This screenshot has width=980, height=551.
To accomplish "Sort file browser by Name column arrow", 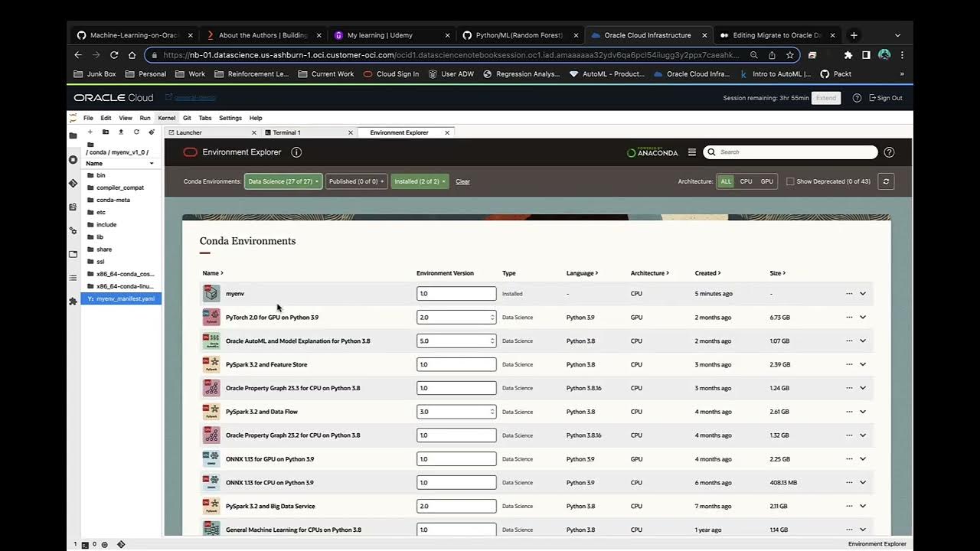I will 152,164.
